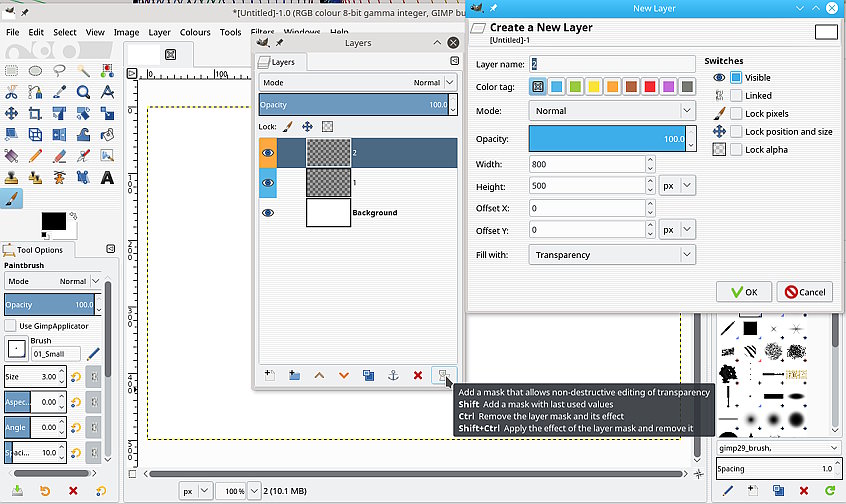Open Mode dropdown in Layers panel
Image resolution: width=846 pixels, height=504 pixels.
tap(358, 83)
